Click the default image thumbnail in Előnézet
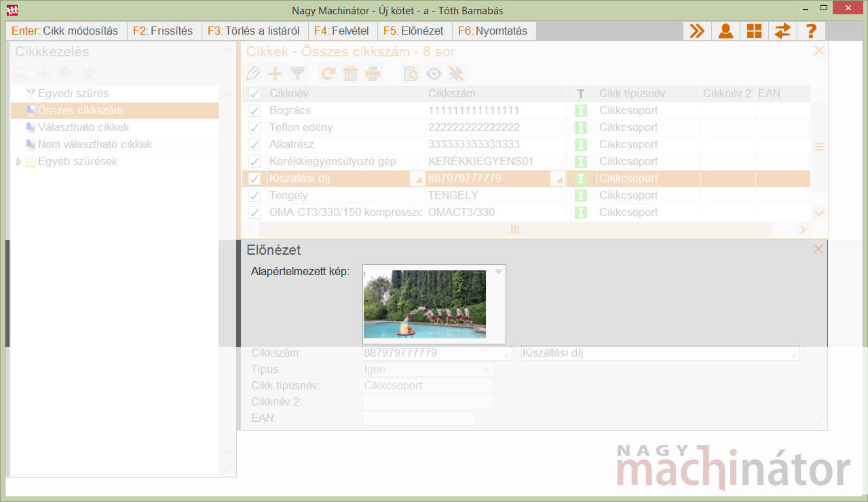 (x=425, y=304)
